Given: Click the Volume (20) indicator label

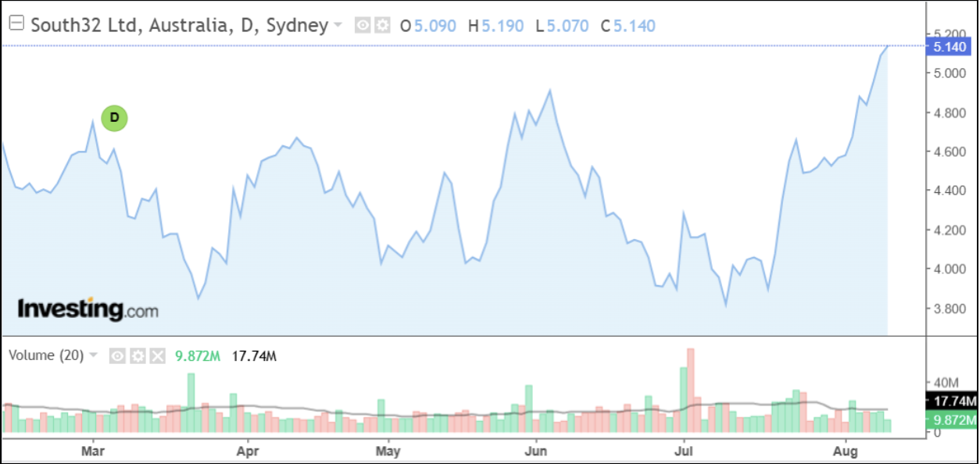Looking at the screenshot, I should (x=45, y=355).
